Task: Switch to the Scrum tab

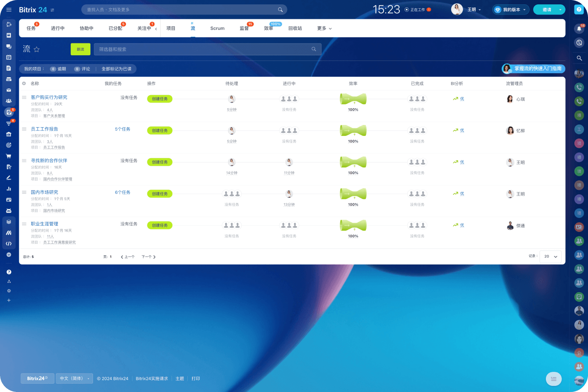Action: 217,29
